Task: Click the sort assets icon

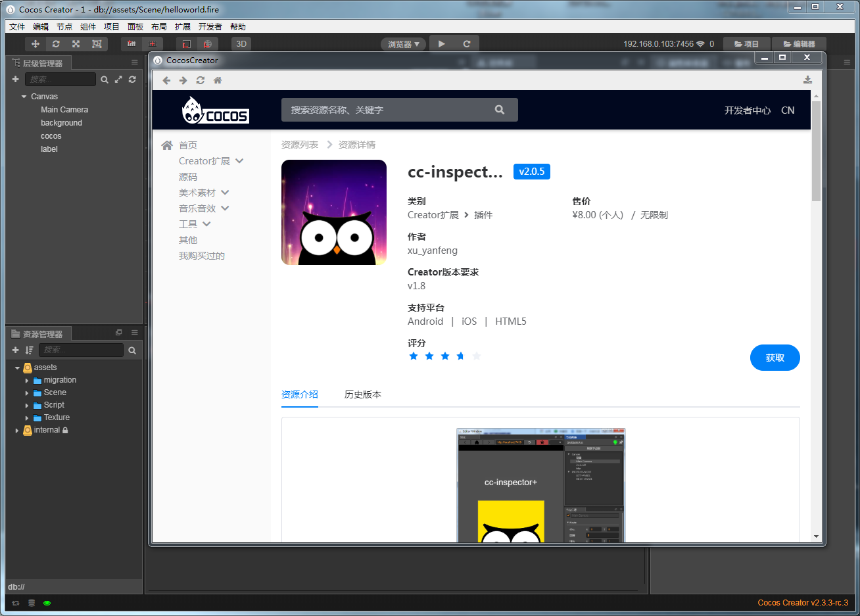Action: point(29,350)
